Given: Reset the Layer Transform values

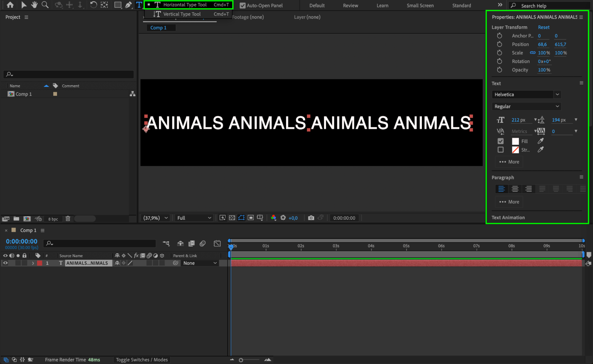Looking at the screenshot, I should (543, 27).
